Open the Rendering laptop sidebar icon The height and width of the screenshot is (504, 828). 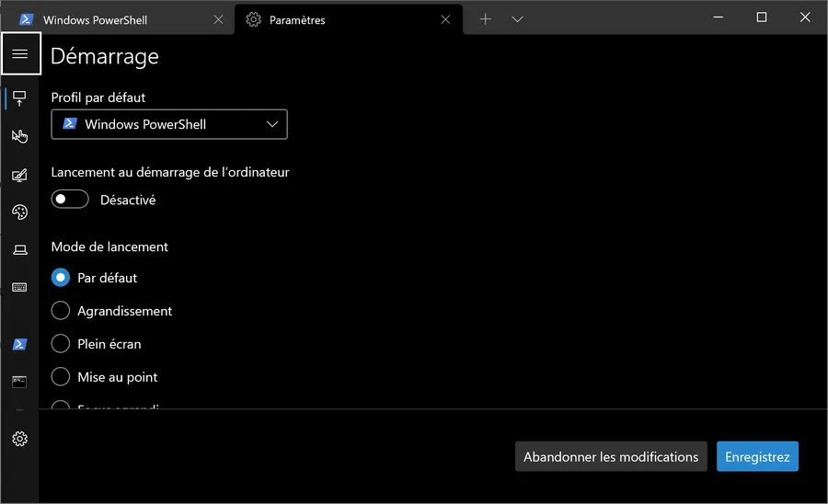19,249
